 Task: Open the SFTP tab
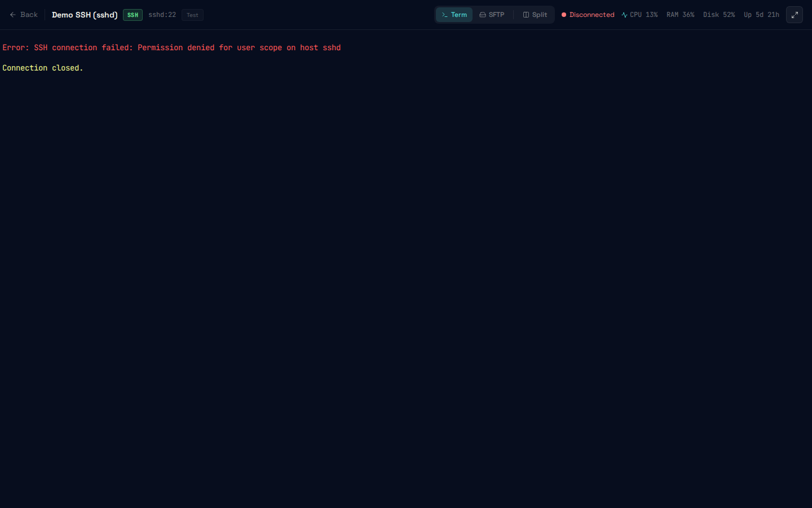click(492, 15)
